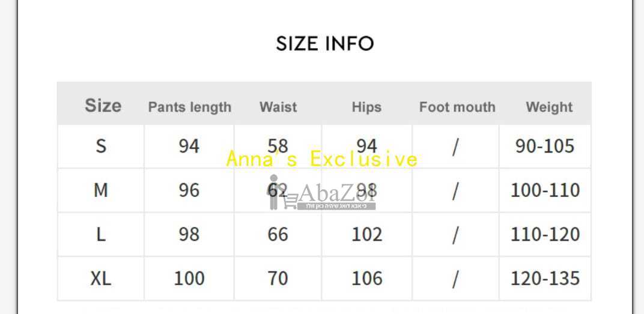Click the Weight column header
Screen dimensions: 644x314
[549, 107]
